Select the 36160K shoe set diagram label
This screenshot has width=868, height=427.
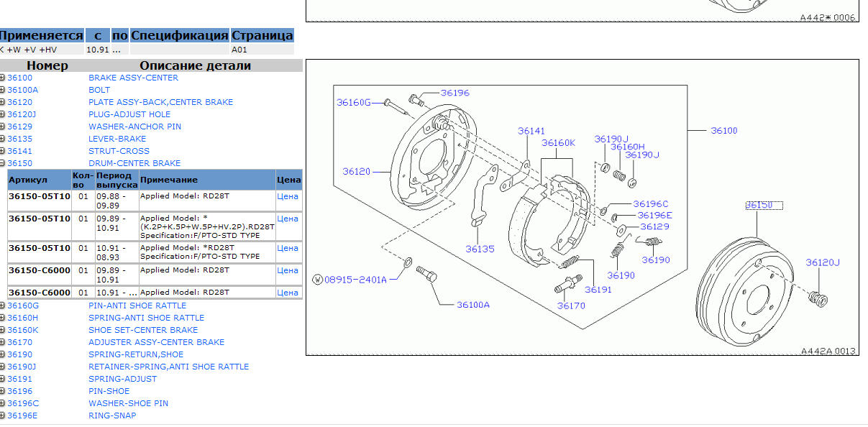click(558, 143)
